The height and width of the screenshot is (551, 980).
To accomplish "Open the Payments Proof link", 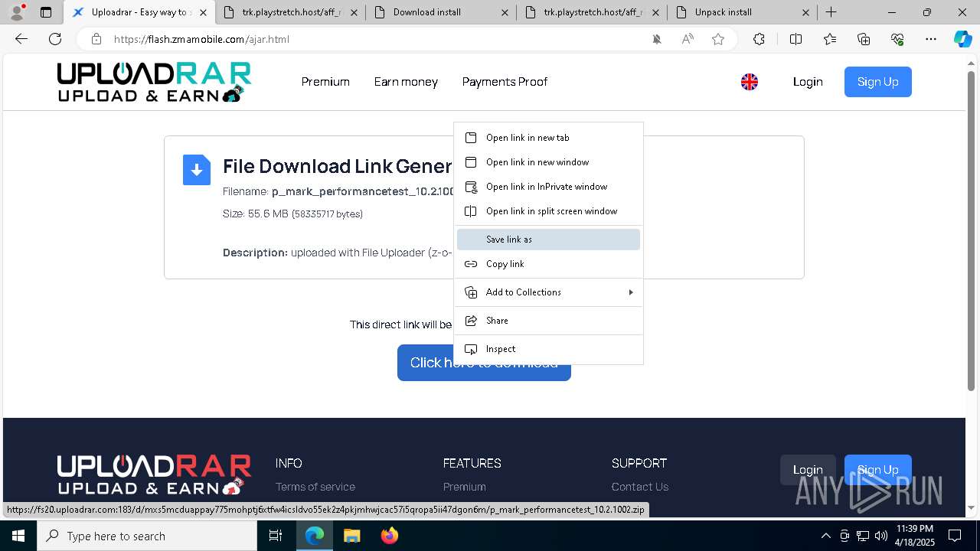I will (505, 82).
